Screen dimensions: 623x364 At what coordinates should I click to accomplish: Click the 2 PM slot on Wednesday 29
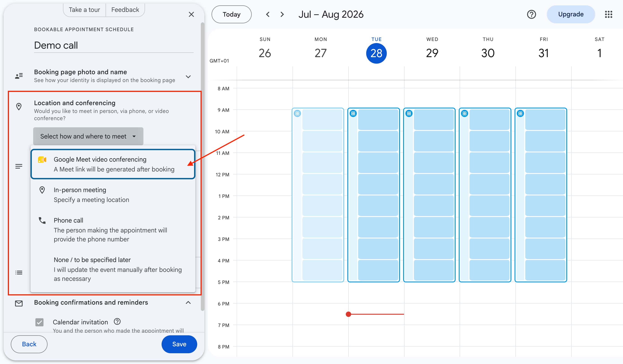tap(434, 227)
